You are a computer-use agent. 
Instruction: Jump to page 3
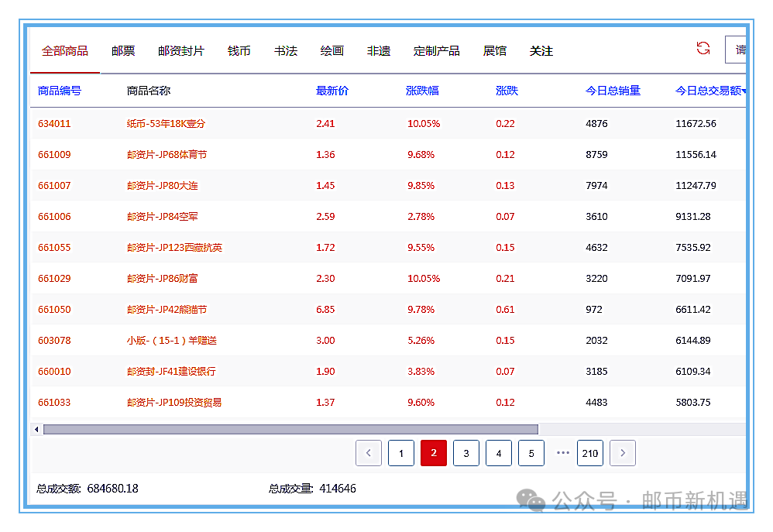coord(466,453)
